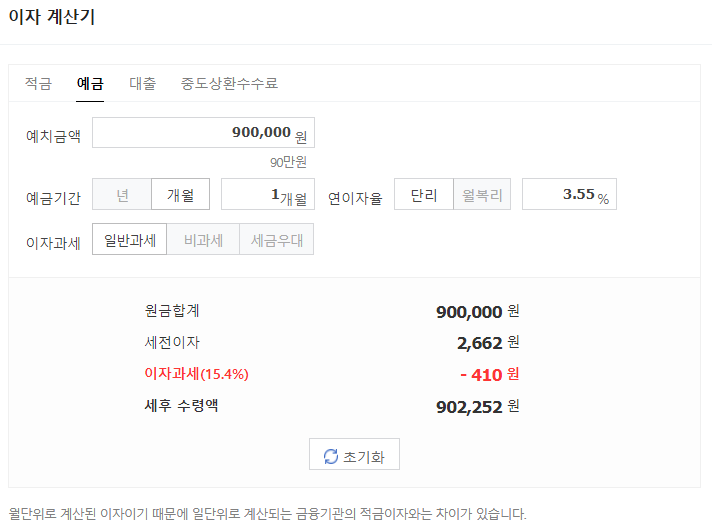Switch to the 적금 tab
This screenshot has width=712, height=526.
[38, 84]
